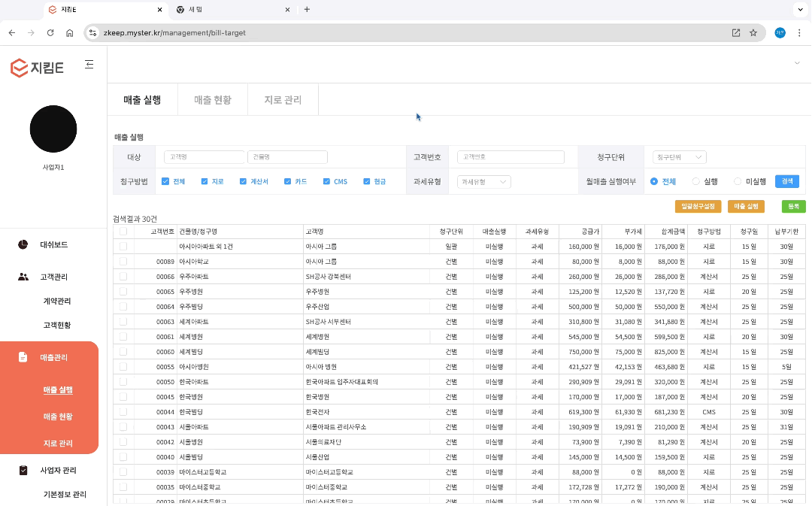The image size is (812, 506).
Task: Bookmark this page with the star icon
Action: click(753, 33)
